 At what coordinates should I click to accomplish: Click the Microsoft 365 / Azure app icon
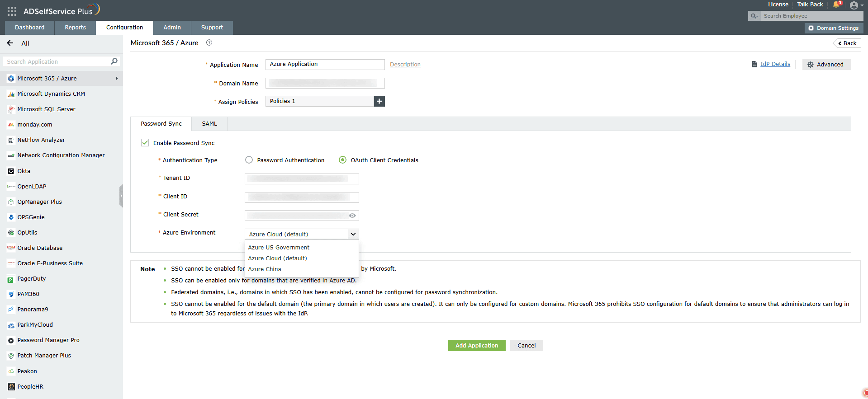(11, 79)
